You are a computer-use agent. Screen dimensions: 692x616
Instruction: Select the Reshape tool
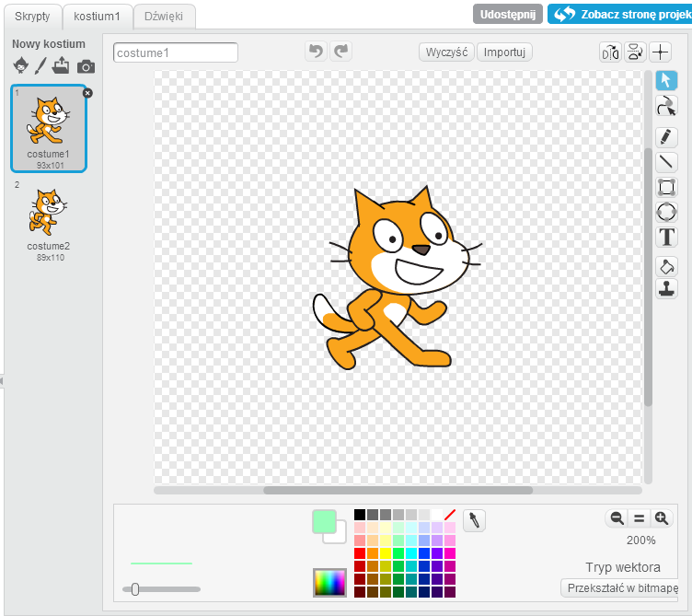(666, 107)
